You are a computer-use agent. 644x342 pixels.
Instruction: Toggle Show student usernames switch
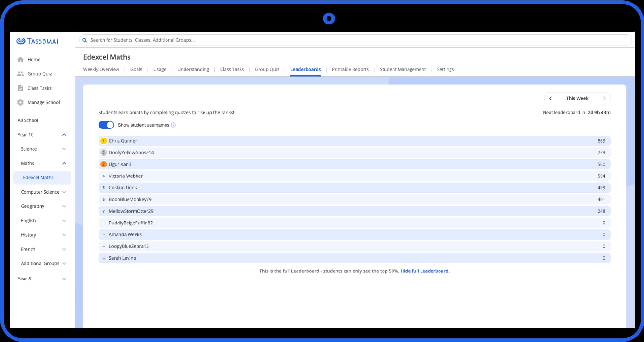[x=106, y=125]
